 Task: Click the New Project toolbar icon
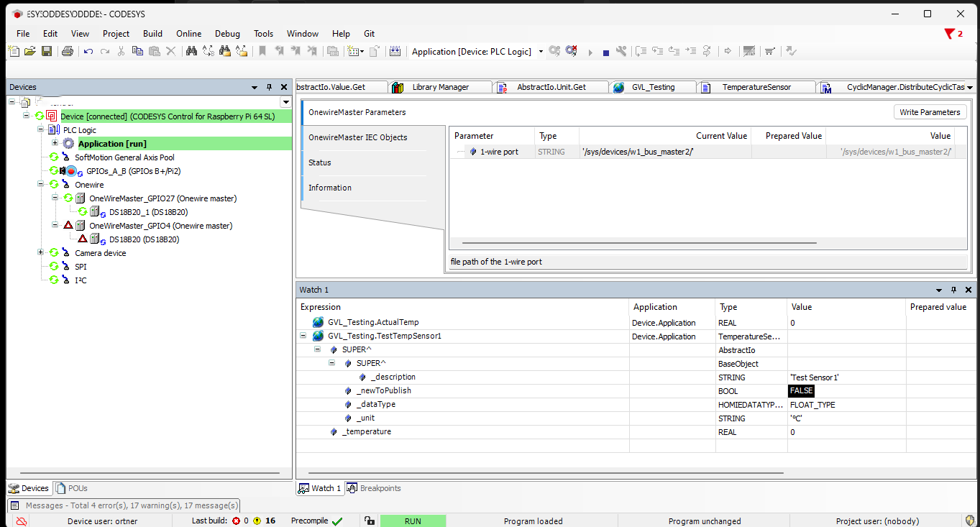tap(13, 51)
